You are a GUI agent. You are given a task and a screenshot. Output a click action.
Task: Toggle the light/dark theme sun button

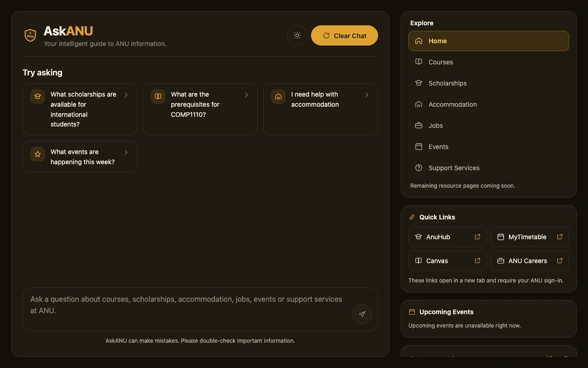click(x=297, y=35)
